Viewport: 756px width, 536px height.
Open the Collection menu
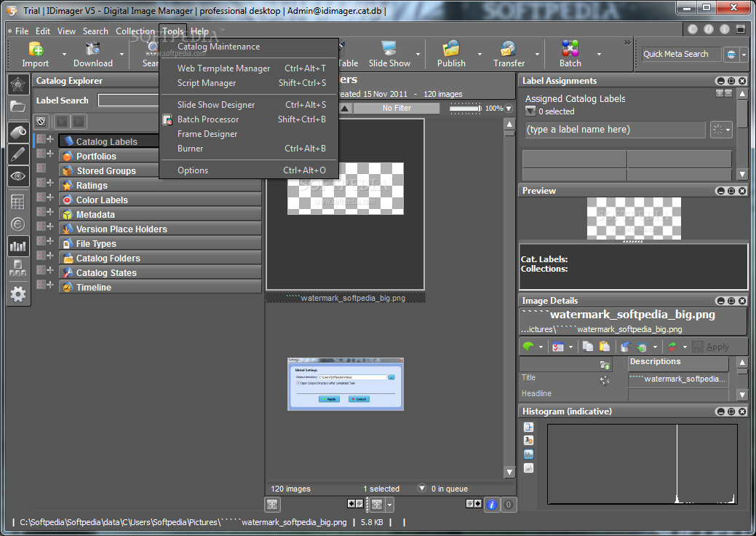tap(135, 31)
